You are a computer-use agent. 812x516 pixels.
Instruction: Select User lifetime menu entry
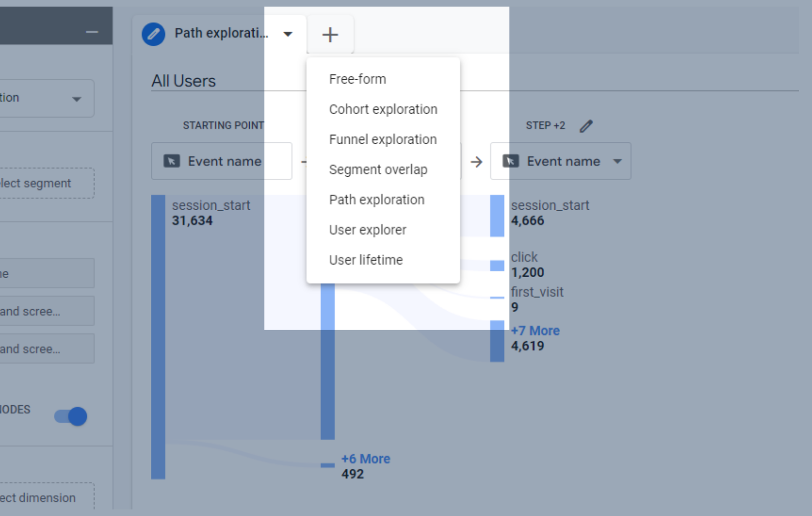coord(366,260)
